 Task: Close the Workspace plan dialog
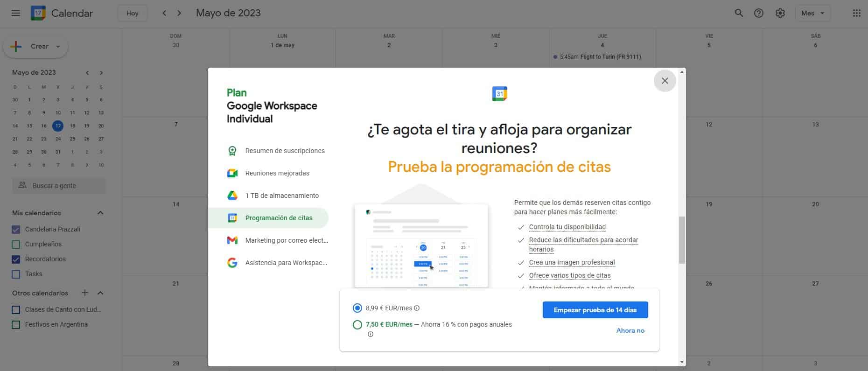coord(665,81)
